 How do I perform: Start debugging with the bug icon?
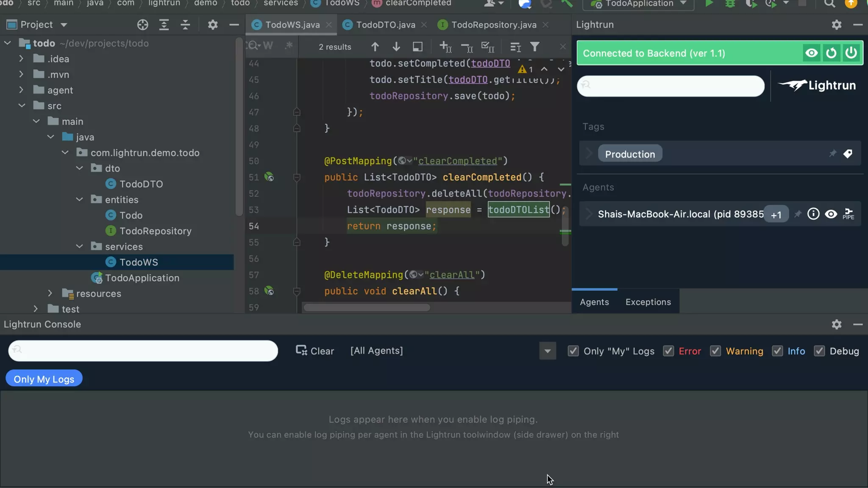(x=730, y=4)
